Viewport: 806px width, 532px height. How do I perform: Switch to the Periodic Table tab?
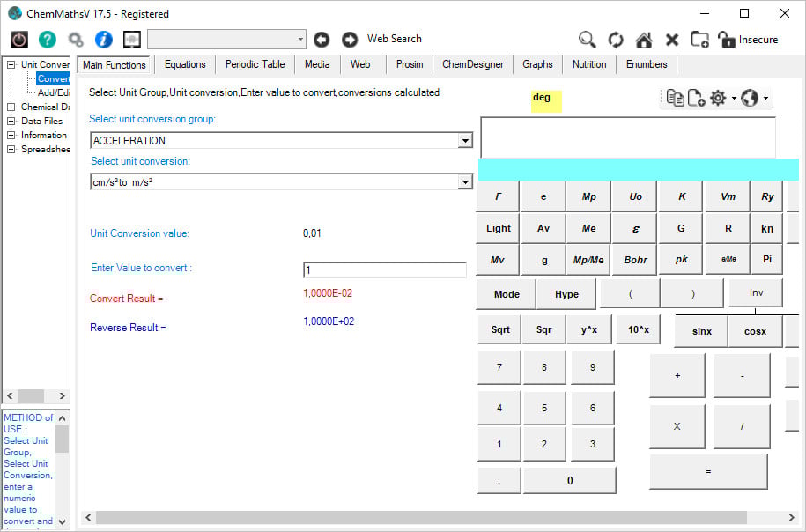[x=255, y=64]
